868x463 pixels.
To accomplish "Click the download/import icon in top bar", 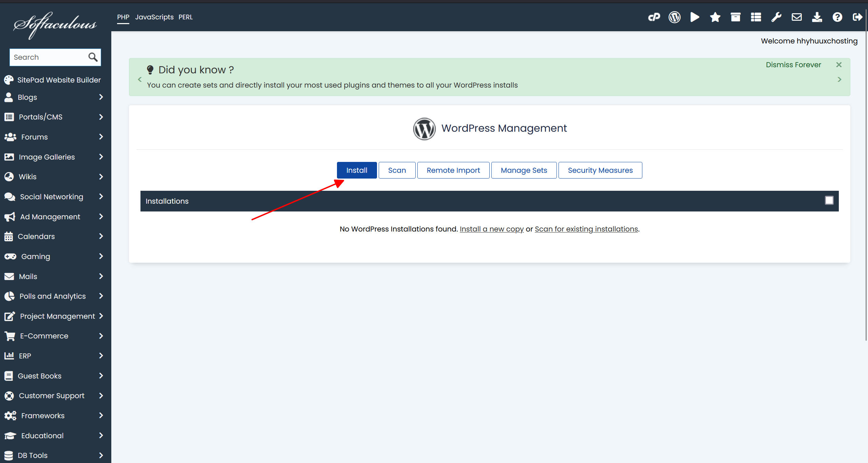I will tap(817, 17).
